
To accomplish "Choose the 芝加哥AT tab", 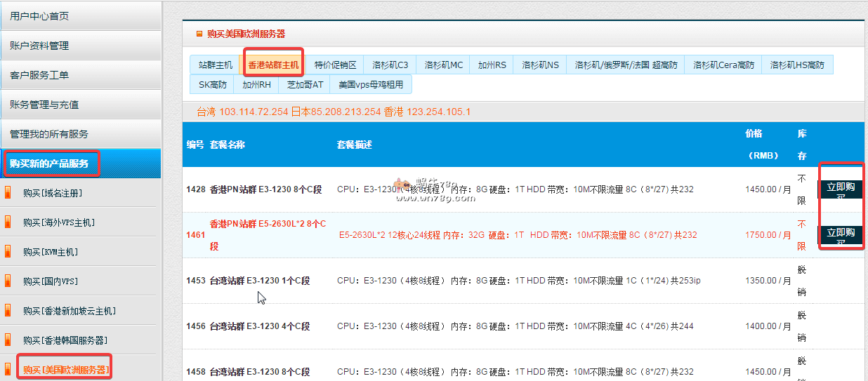I will click(304, 84).
